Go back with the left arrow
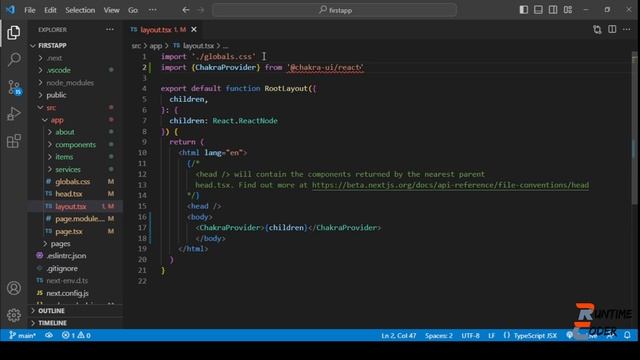Image resolution: width=640 pixels, height=360 pixels. (x=186, y=10)
